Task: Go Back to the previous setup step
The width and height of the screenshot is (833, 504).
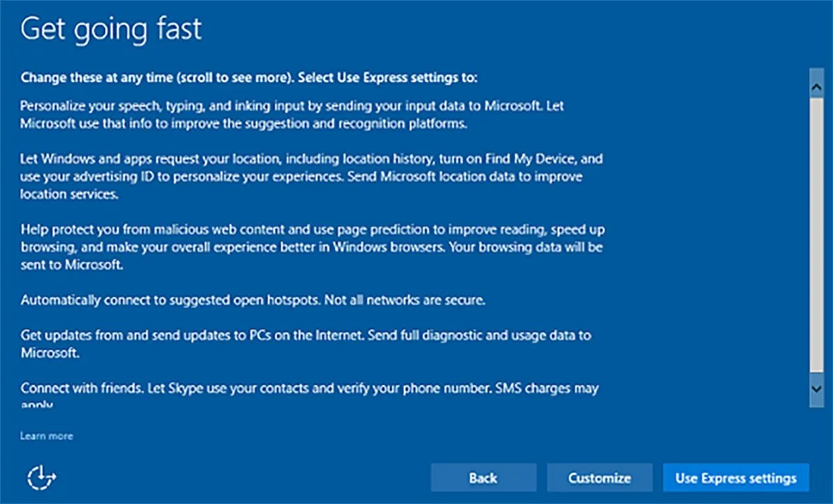Action: pyautogui.click(x=483, y=478)
